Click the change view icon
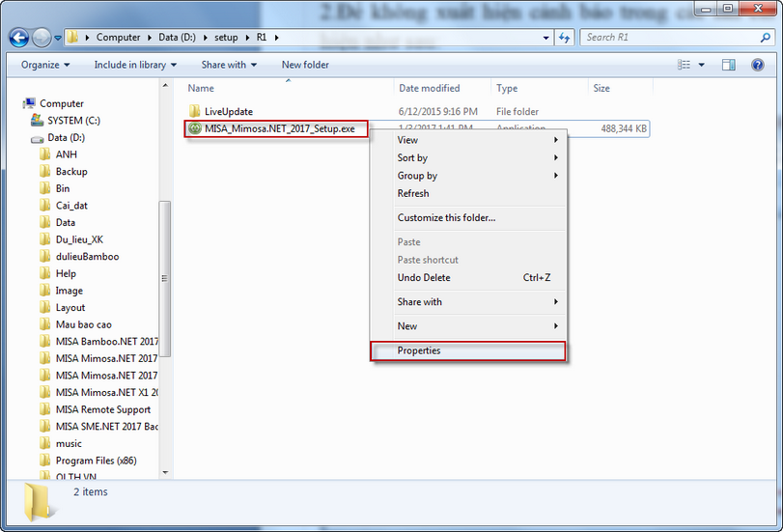Image resolution: width=783 pixels, height=532 pixels. [685, 65]
